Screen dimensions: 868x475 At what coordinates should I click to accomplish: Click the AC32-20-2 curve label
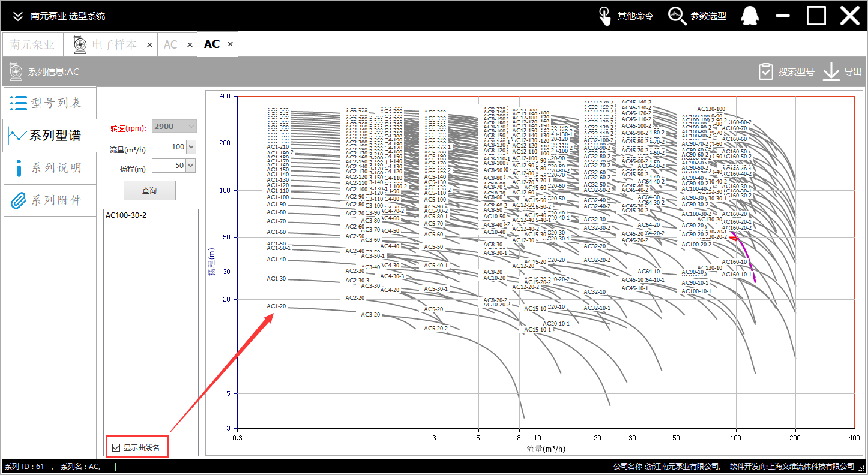(597, 260)
